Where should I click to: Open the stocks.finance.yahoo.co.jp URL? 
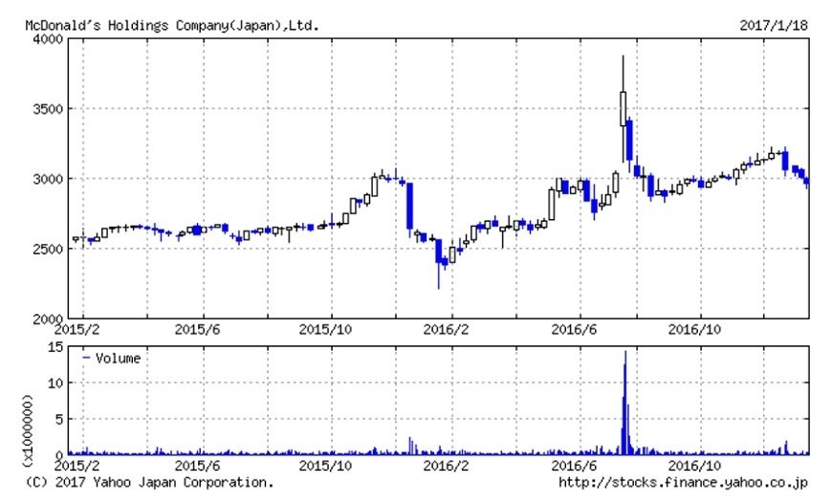(683, 483)
